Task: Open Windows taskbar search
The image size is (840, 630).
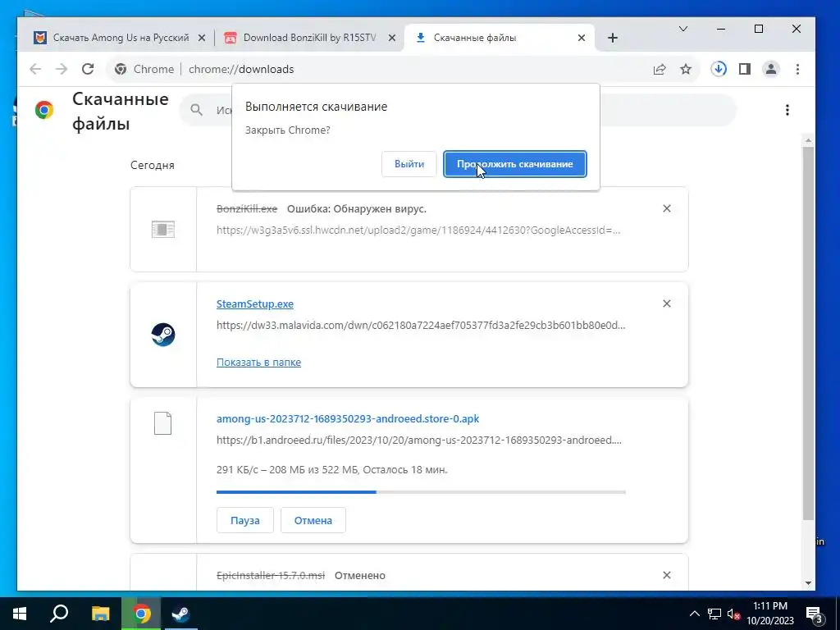Action: 59,614
